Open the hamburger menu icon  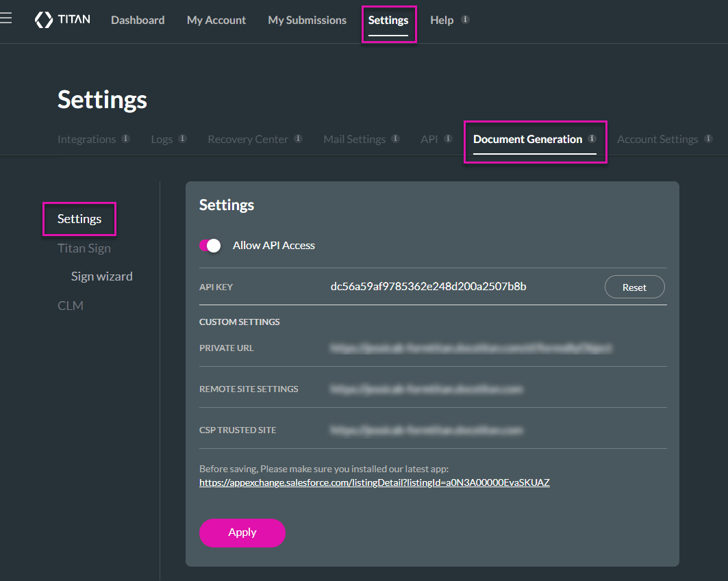[x=5, y=18]
